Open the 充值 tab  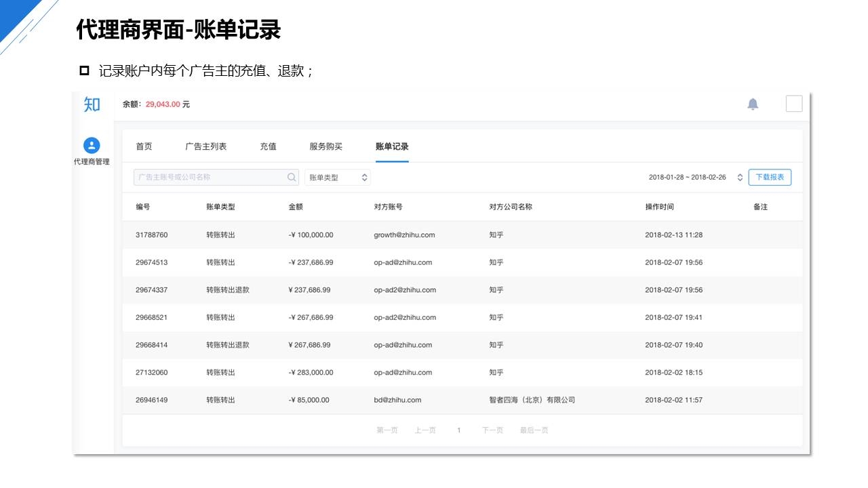tap(268, 146)
